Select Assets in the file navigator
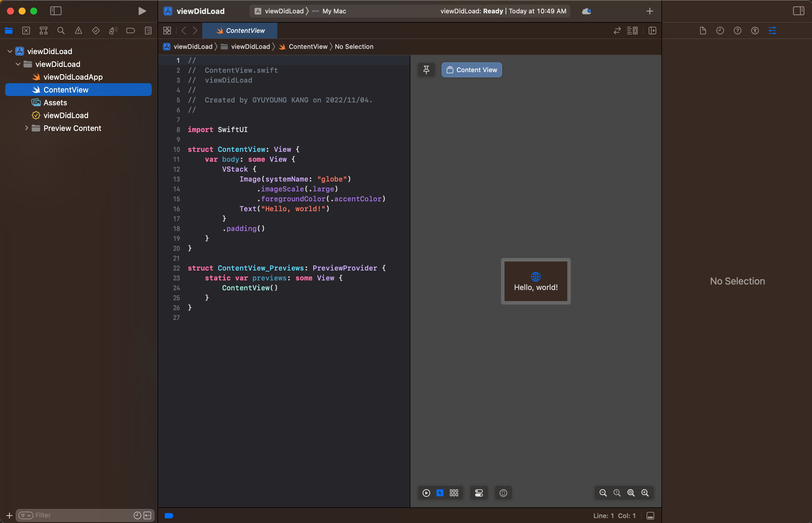 pos(55,103)
